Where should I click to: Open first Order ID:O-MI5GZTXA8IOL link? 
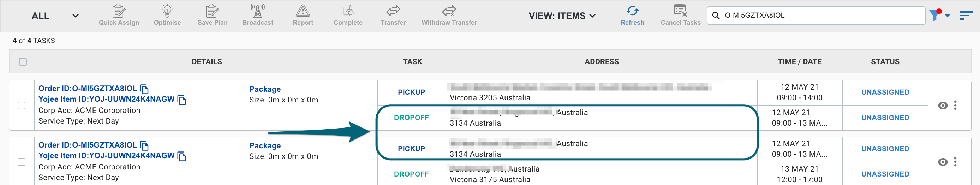tap(88, 88)
